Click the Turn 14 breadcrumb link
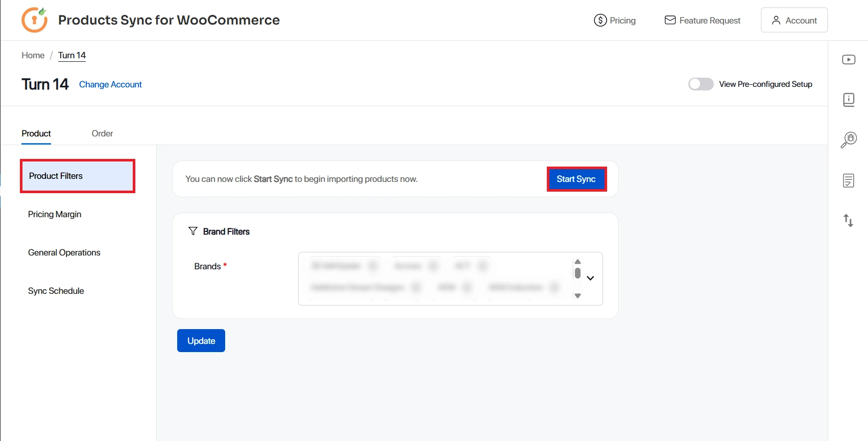The image size is (868, 441). pos(72,55)
